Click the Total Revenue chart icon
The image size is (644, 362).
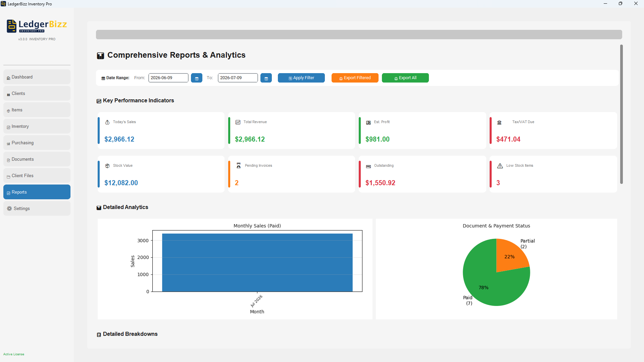(238, 122)
